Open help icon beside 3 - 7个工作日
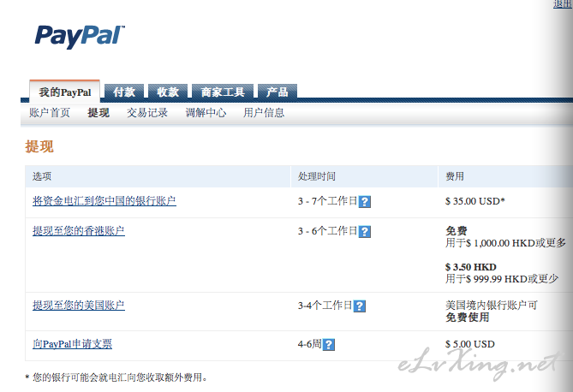 (x=365, y=202)
